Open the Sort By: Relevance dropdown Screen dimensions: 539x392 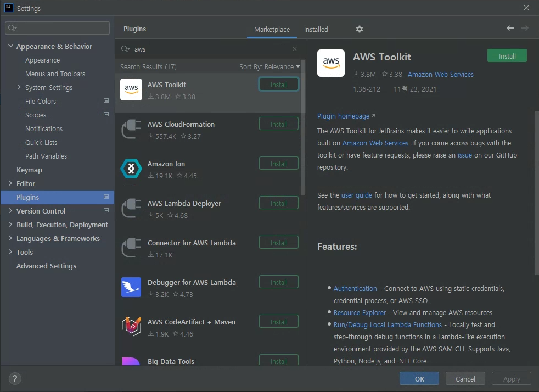click(x=269, y=67)
